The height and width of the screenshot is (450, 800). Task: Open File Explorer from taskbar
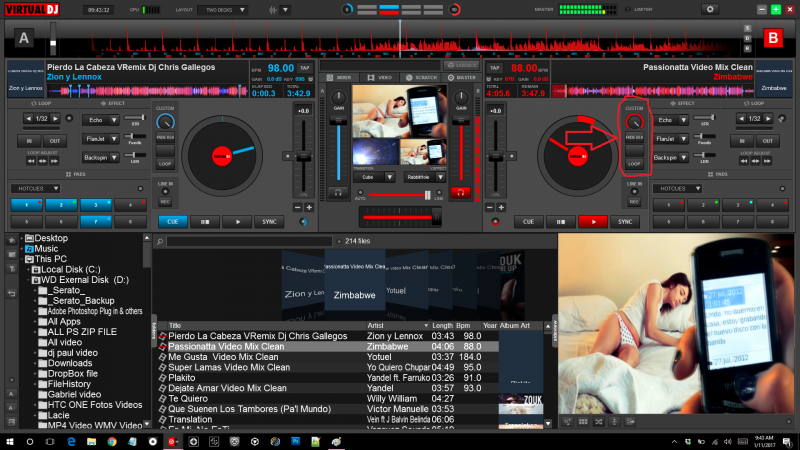tap(91, 441)
